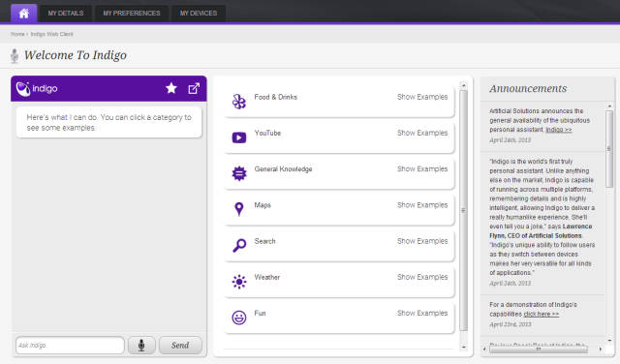The width and height of the screenshot is (620, 364).
Task: Show Examples for YouTube
Action: (422, 133)
